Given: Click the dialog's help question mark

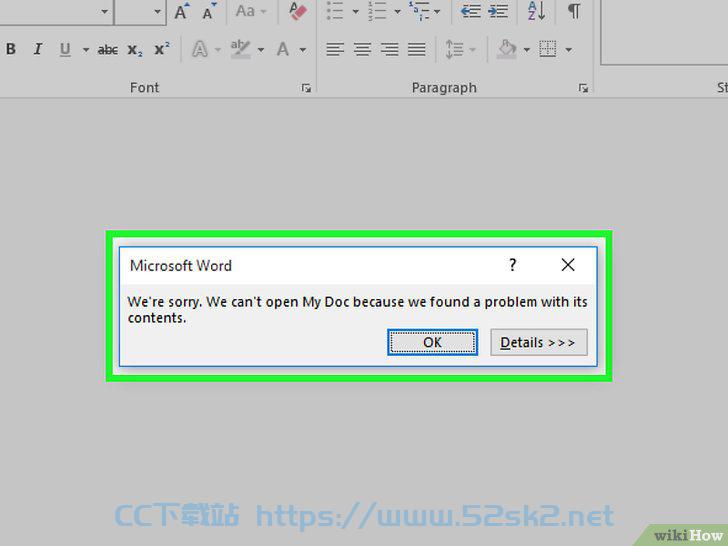Looking at the screenshot, I should click(513, 265).
